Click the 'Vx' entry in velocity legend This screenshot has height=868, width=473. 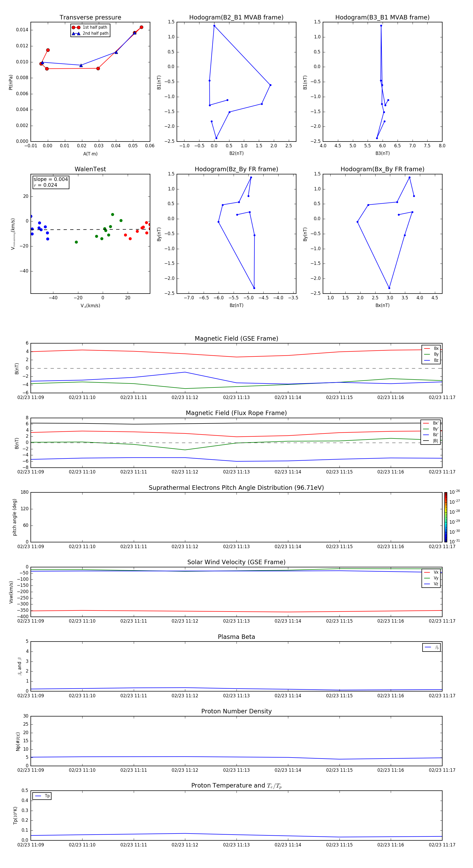[431, 572]
